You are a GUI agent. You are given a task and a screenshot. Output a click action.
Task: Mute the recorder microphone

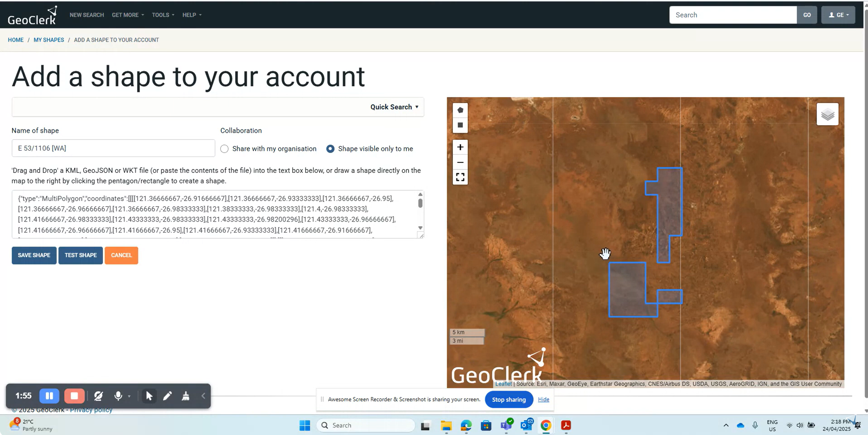[118, 396]
